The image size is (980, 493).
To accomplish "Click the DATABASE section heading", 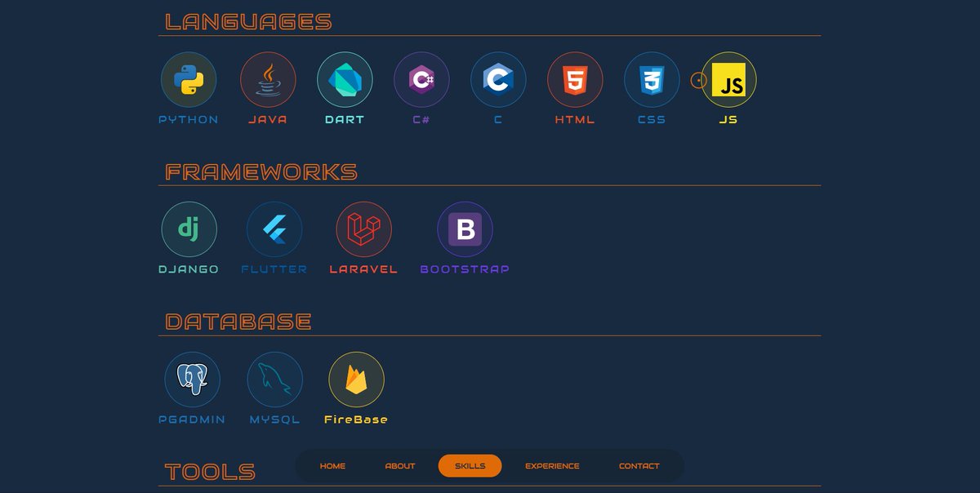I will pos(238,322).
